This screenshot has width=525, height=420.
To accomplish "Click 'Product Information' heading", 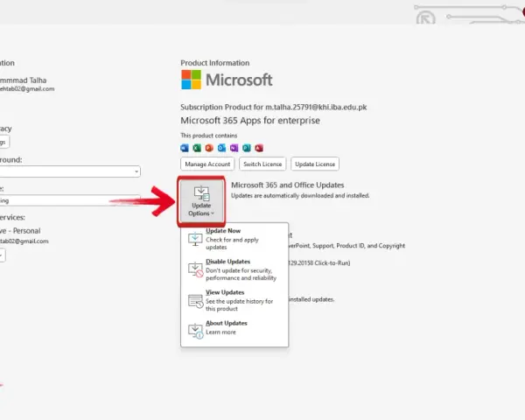I will pyautogui.click(x=215, y=63).
